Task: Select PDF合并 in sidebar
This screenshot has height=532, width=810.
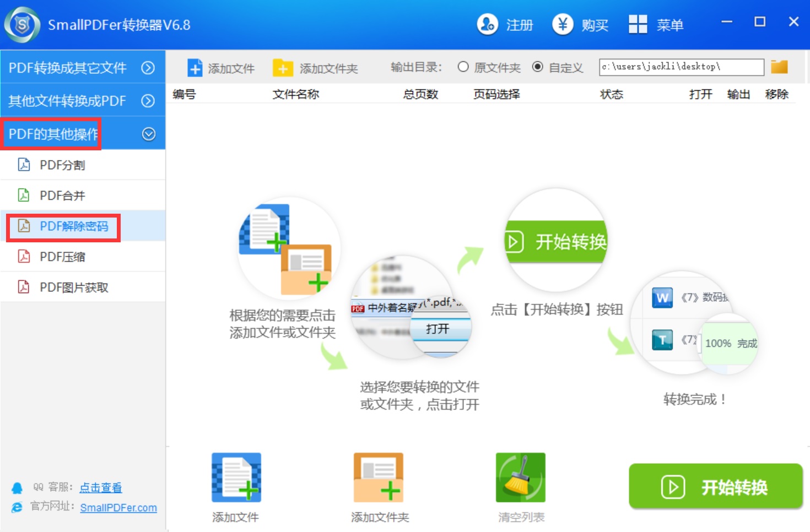Action: [x=83, y=196]
